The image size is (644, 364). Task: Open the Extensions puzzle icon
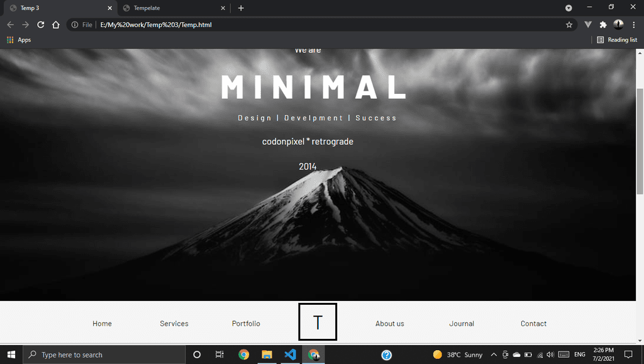(603, 25)
